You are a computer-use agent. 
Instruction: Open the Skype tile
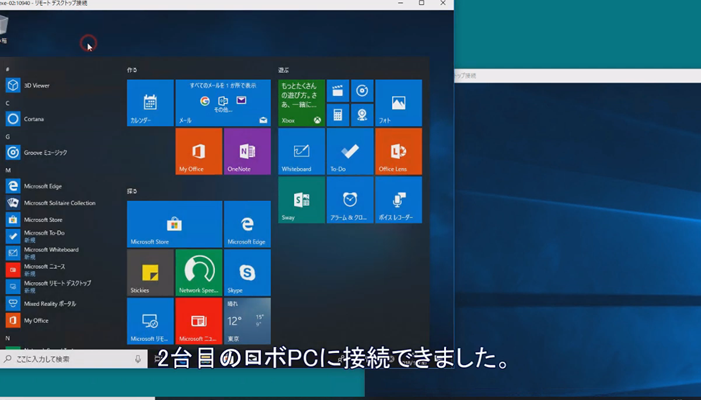pos(247,273)
